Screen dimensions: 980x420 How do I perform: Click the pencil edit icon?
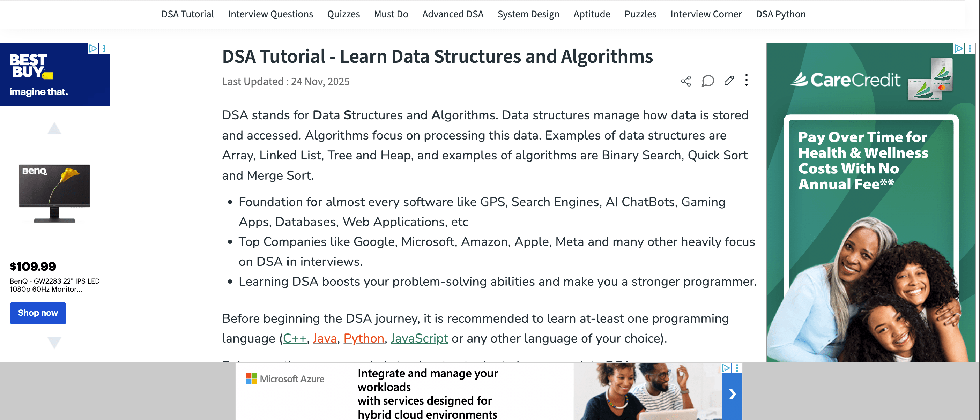(729, 81)
